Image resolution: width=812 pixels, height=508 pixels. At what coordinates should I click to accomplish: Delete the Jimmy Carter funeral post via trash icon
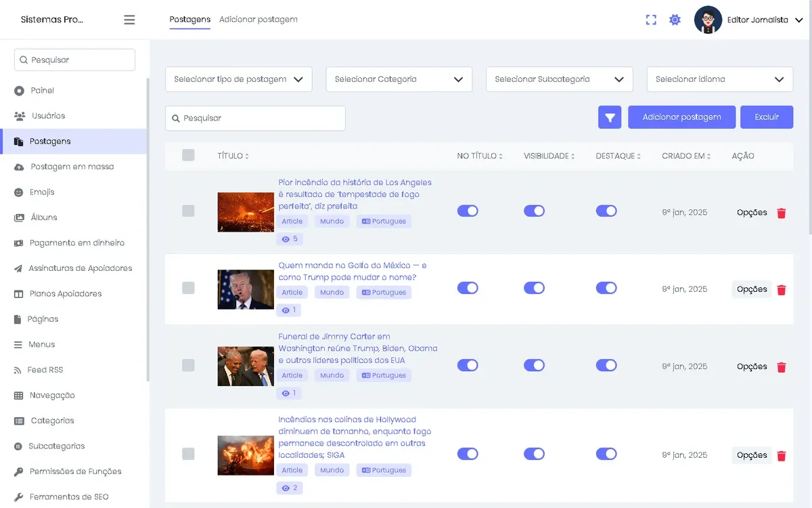[782, 367]
